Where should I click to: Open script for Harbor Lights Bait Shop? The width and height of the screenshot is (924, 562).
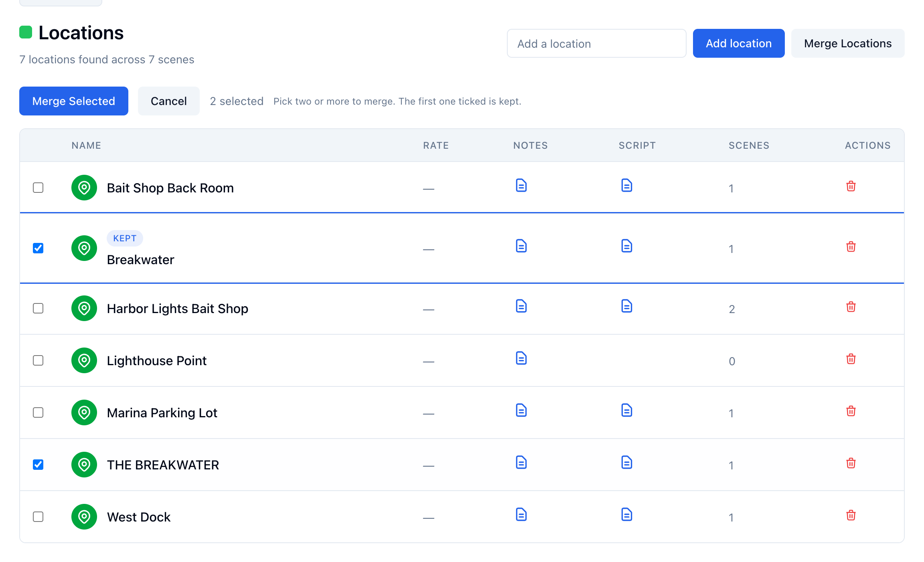pyautogui.click(x=626, y=306)
